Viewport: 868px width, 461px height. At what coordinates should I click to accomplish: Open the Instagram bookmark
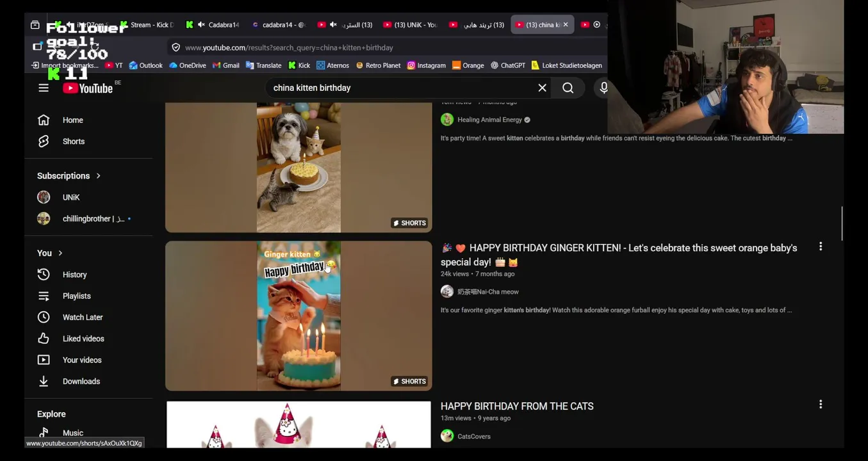(426, 65)
